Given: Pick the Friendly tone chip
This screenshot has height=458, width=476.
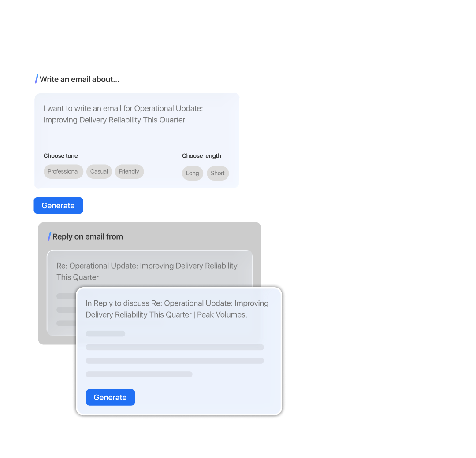Looking at the screenshot, I should tap(129, 171).
